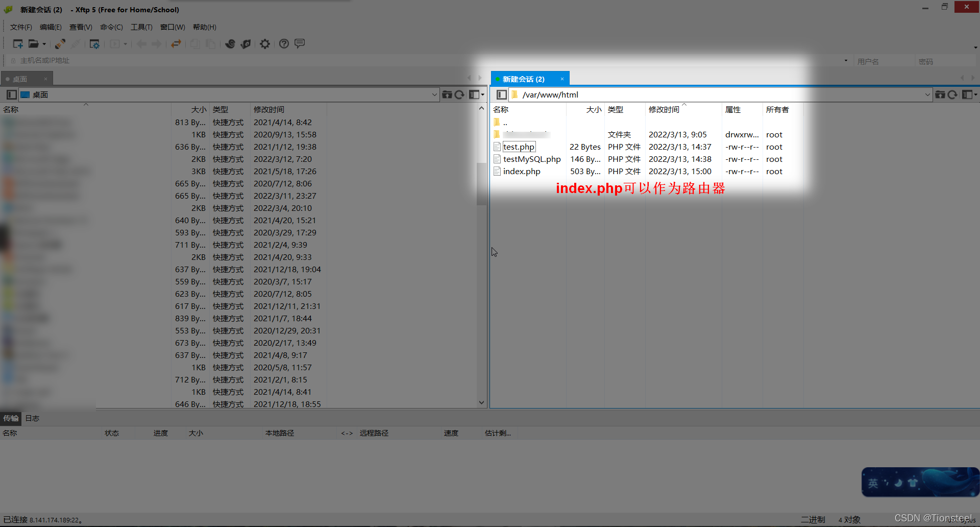Click the Copy toolbar icon

(195, 44)
